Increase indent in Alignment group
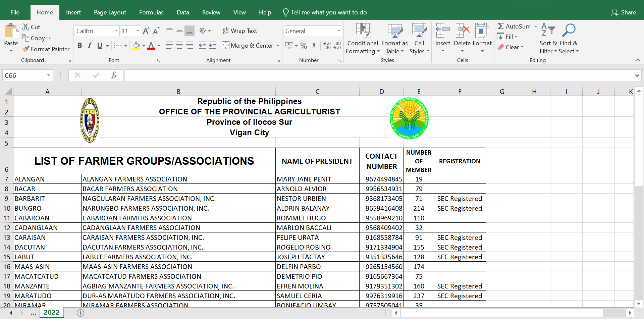The image size is (644, 319). pyautogui.click(x=213, y=45)
